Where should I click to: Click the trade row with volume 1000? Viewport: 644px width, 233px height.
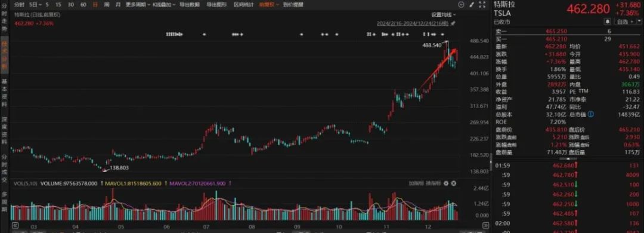tap(568, 204)
